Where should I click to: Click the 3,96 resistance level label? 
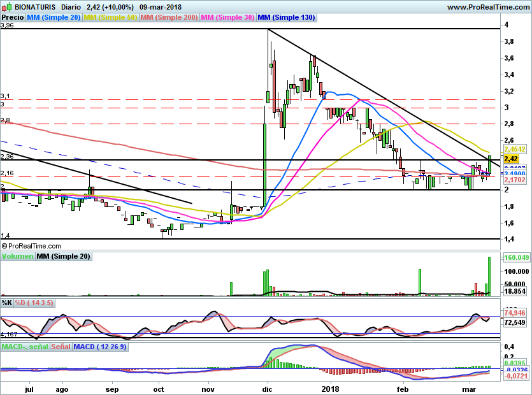pos(7,25)
